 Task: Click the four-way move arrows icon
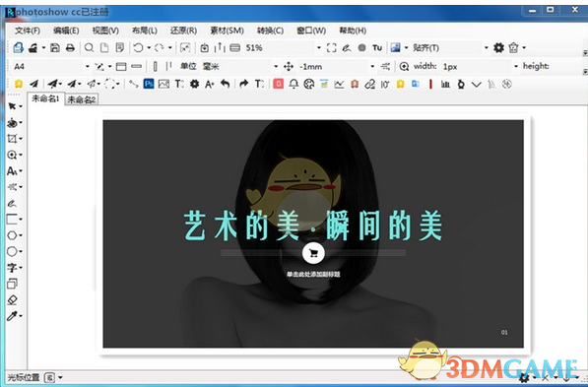point(289,66)
